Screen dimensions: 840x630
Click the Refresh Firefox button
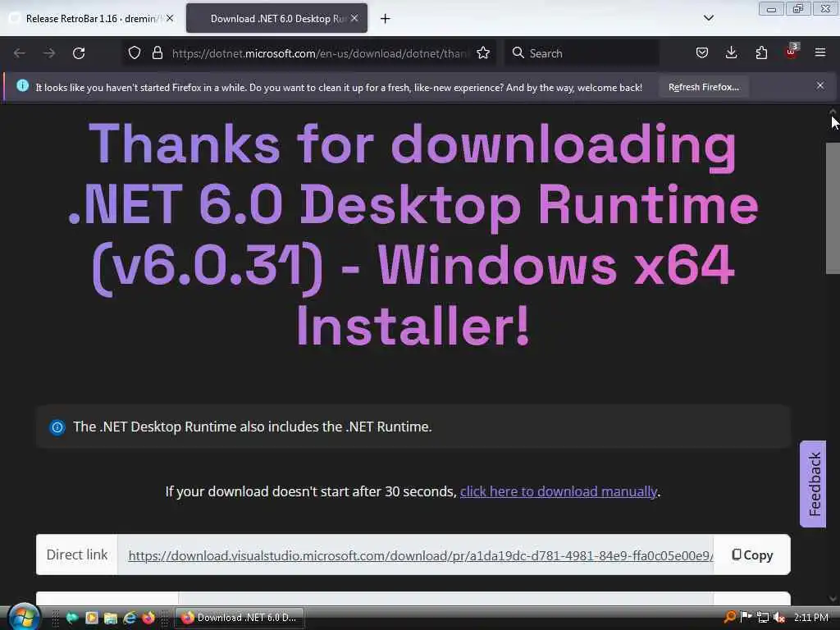(x=703, y=87)
